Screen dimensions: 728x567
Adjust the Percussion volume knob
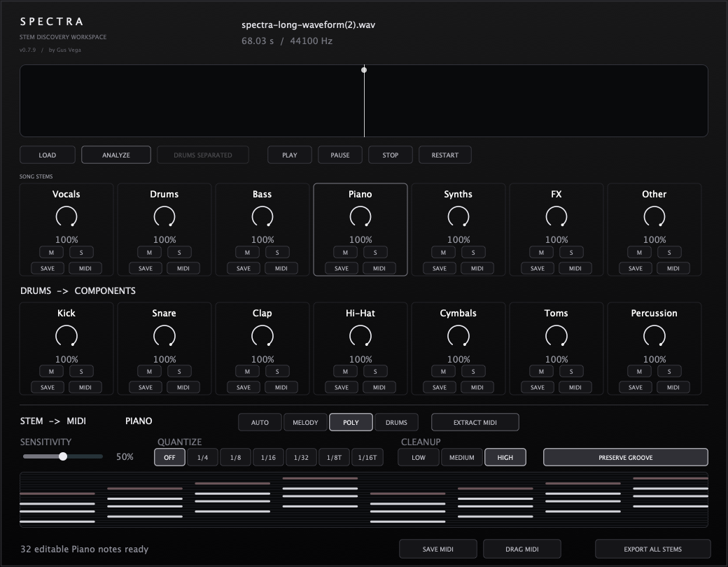tap(654, 336)
